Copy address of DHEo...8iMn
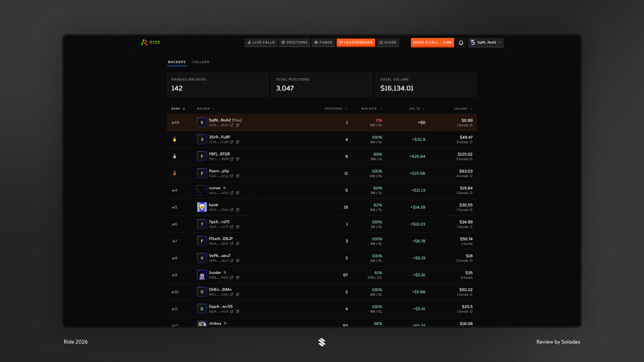The width and height of the screenshot is (644, 362). coord(237,295)
